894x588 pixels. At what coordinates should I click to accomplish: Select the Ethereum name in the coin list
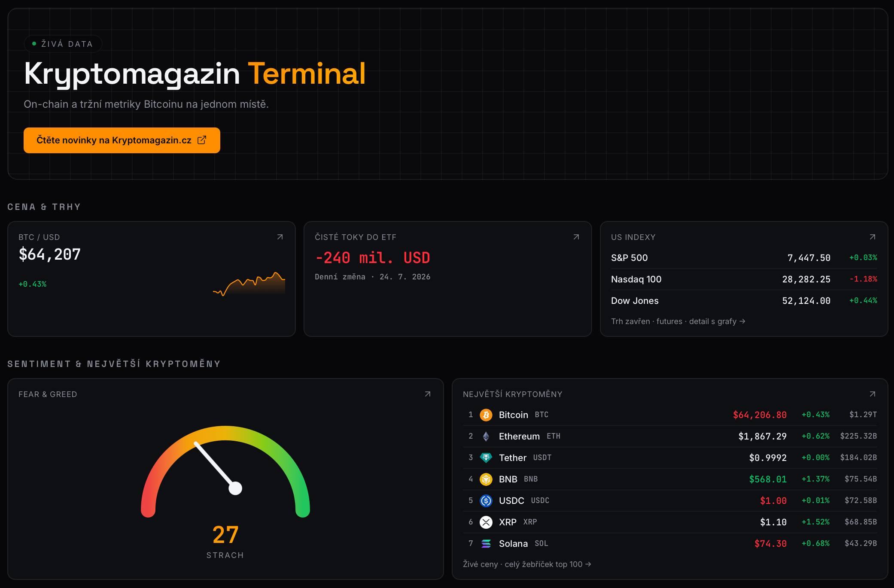point(519,436)
